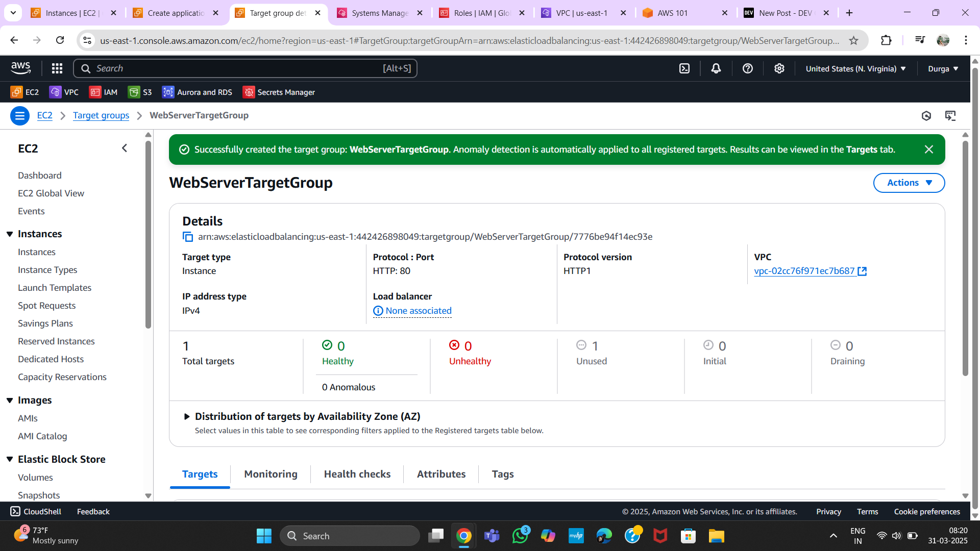The image size is (980, 551).
Task: Open Chrome from the Windows taskbar
Action: 463,536
